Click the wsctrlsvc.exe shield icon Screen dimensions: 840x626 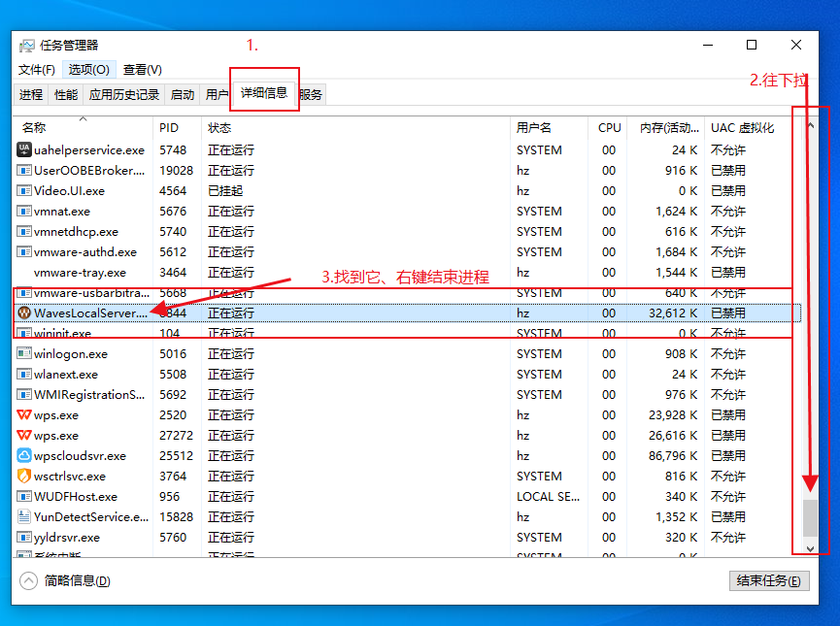(x=24, y=477)
